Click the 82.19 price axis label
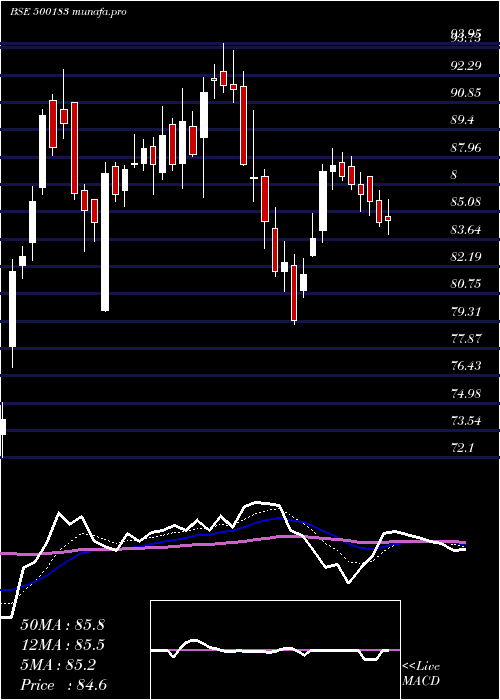This screenshot has width=500, height=700. [x=466, y=256]
